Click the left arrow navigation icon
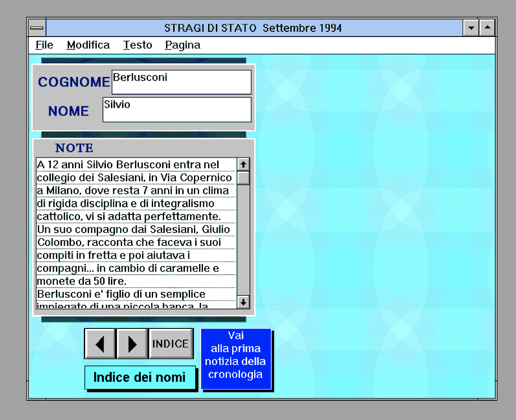516x420 pixels. [x=100, y=344]
